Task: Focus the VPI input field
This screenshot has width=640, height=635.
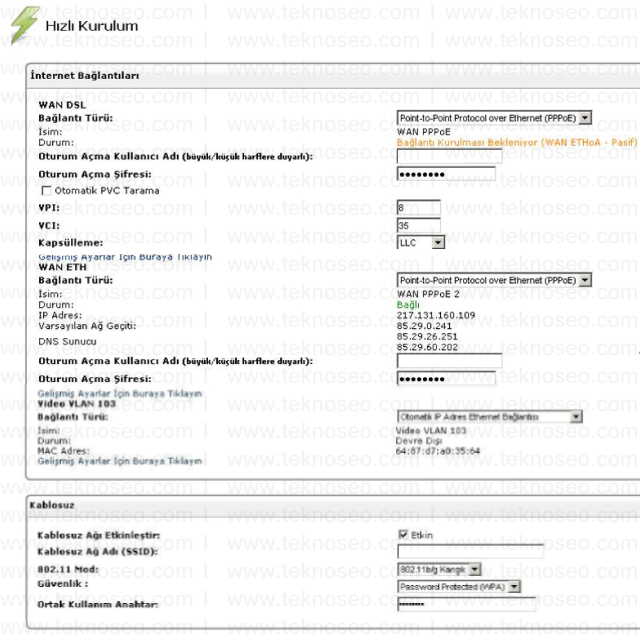Action: click(419, 208)
